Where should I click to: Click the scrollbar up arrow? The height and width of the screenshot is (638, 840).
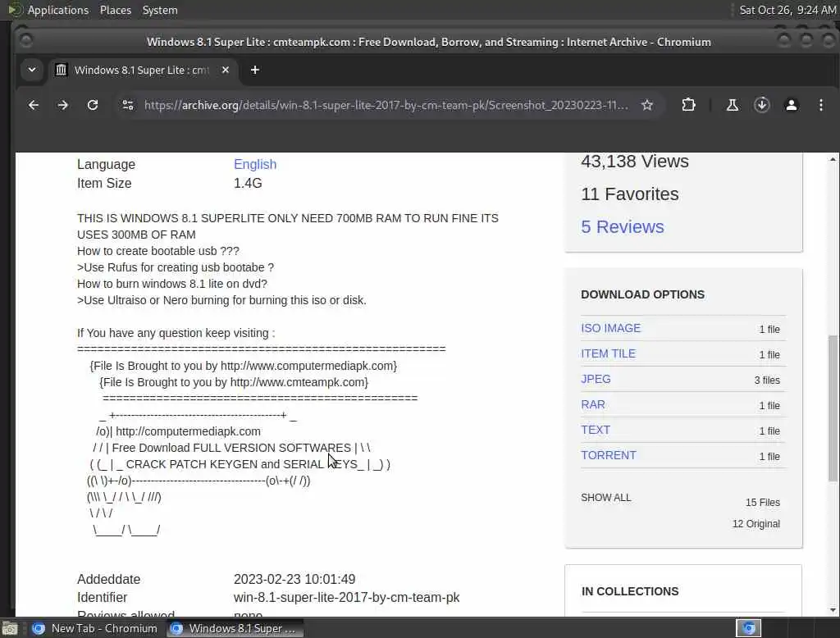click(x=833, y=160)
